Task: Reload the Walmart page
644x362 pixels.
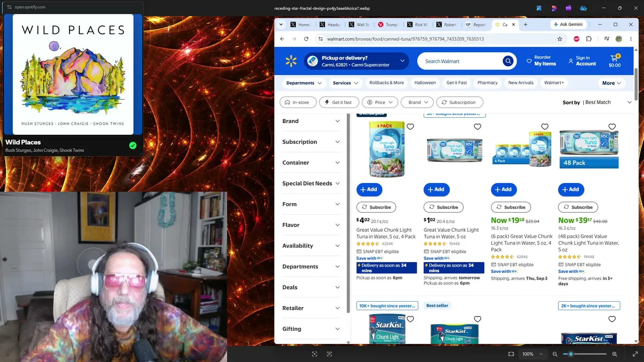Action: pyautogui.click(x=306, y=39)
